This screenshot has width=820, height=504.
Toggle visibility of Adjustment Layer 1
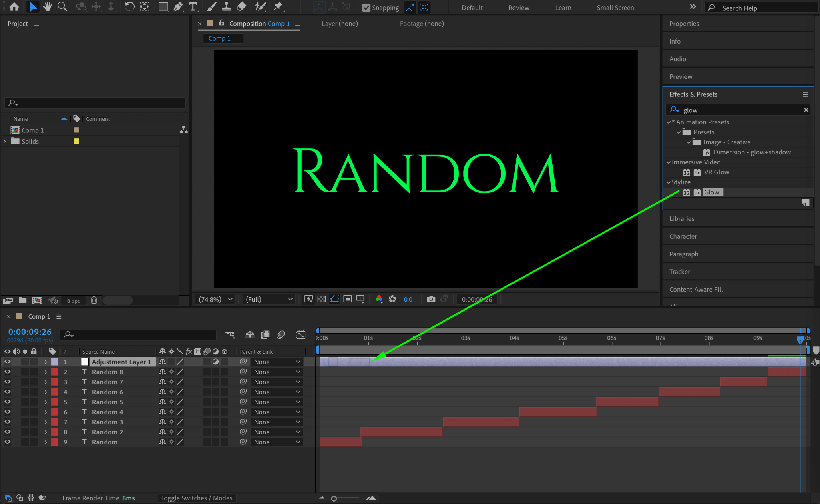click(7, 362)
